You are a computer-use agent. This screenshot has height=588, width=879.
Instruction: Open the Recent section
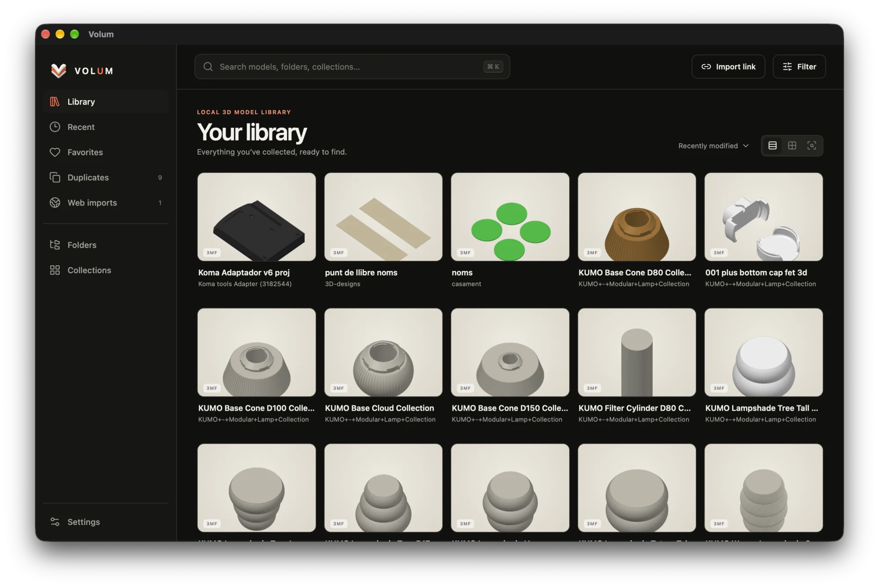106,127
